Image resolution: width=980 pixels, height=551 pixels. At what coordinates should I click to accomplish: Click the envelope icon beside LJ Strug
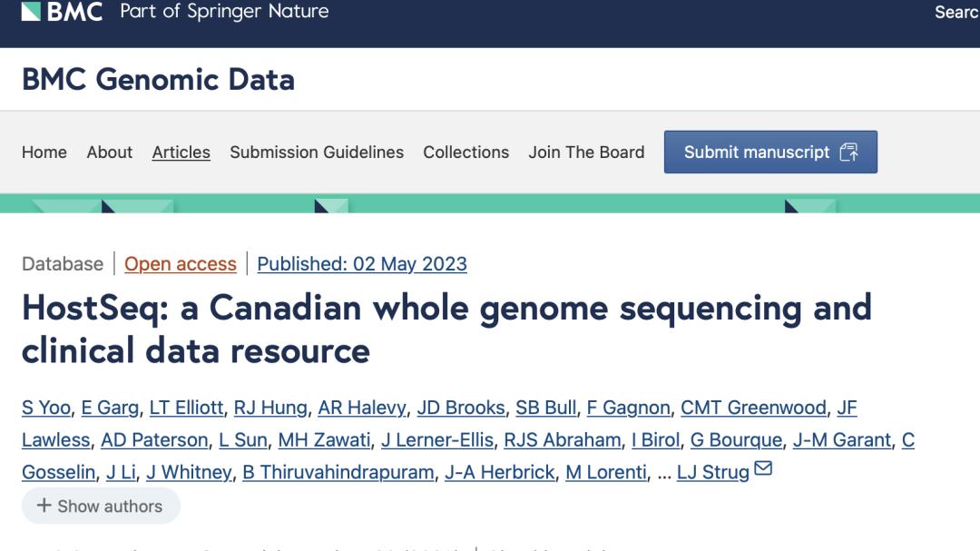[x=763, y=469]
